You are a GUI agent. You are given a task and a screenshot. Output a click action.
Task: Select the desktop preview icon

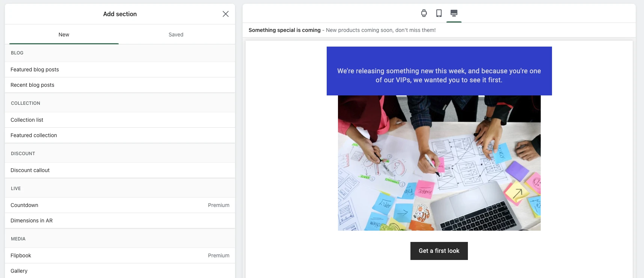pyautogui.click(x=454, y=14)
